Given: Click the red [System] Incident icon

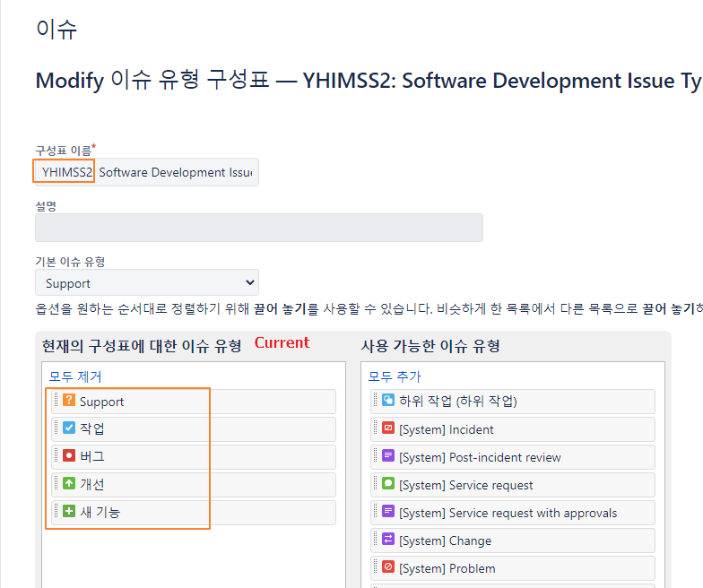Looking at the screenshot, I should coord(387,428).
